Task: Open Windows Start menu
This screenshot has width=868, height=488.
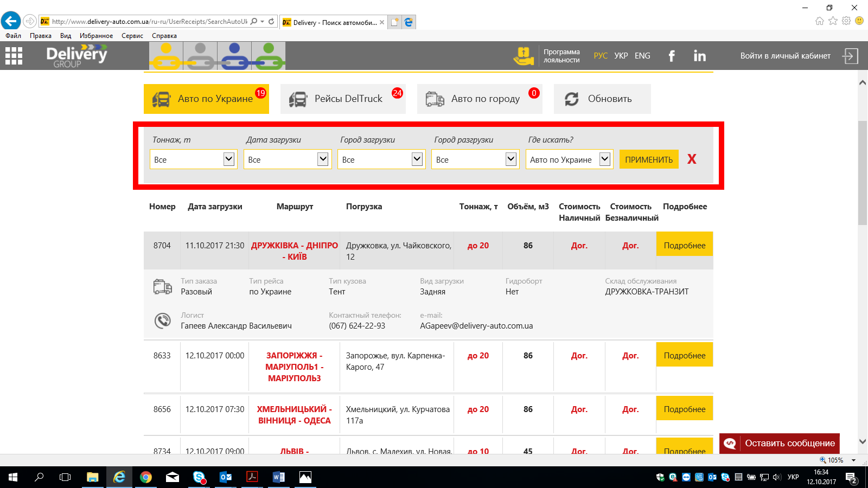Action: [13, 477]
